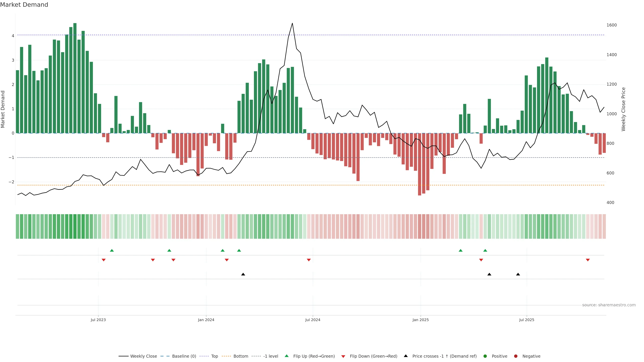Viewport: 644px width, 362px height.
Task: Select the first green Flip Up marker after Jul 2023
Action: 112,251
